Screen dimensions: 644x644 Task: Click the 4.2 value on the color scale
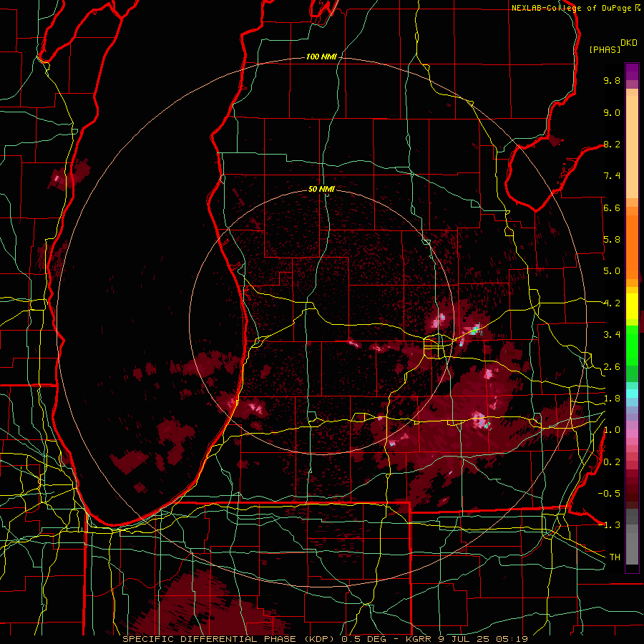[x=612, y=303]
